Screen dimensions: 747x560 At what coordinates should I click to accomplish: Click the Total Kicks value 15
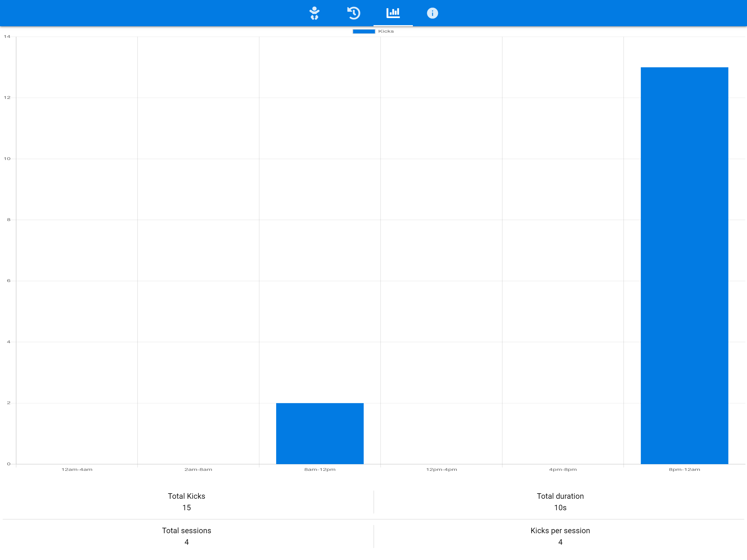tap(186, 508)
